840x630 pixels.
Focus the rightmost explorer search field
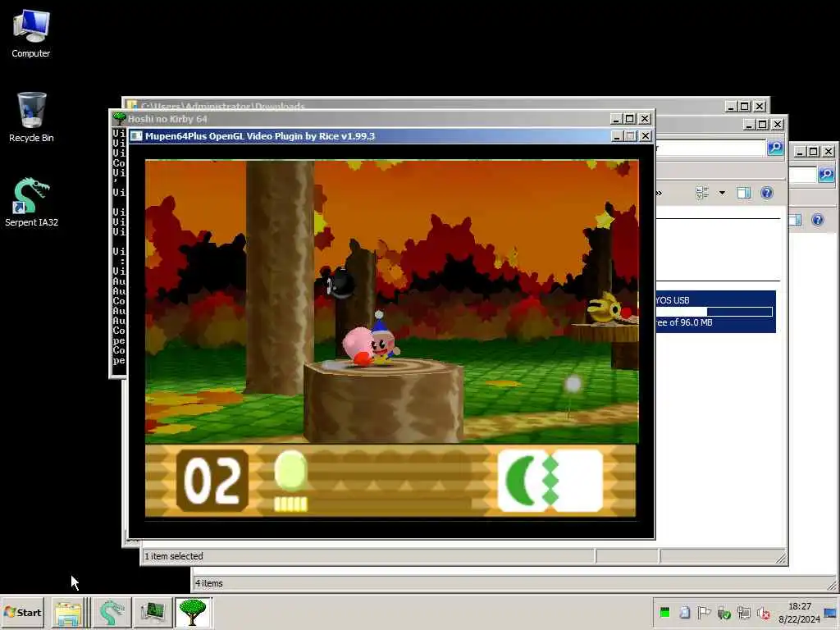(802, 175)
